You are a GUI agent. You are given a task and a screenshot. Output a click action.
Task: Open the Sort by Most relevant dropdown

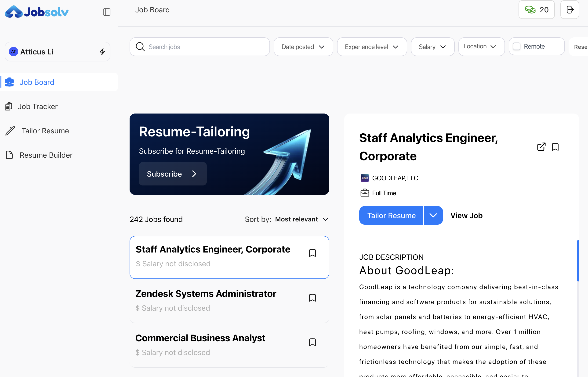(302, 219)
